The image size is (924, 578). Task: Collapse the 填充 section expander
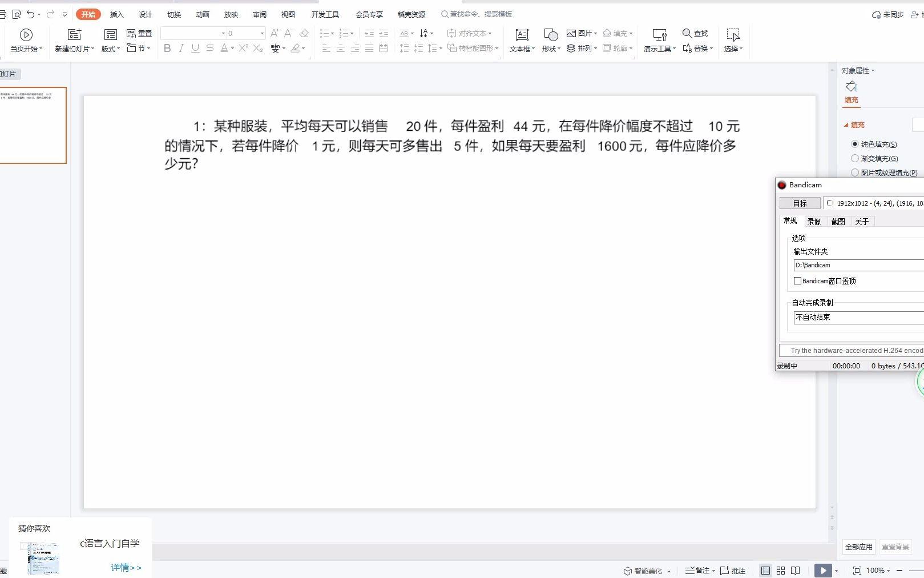846,125
